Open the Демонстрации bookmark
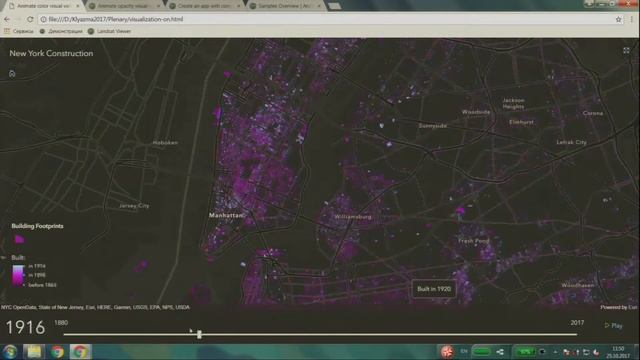This screenshot has width=640, height=360. click(61, 31)
